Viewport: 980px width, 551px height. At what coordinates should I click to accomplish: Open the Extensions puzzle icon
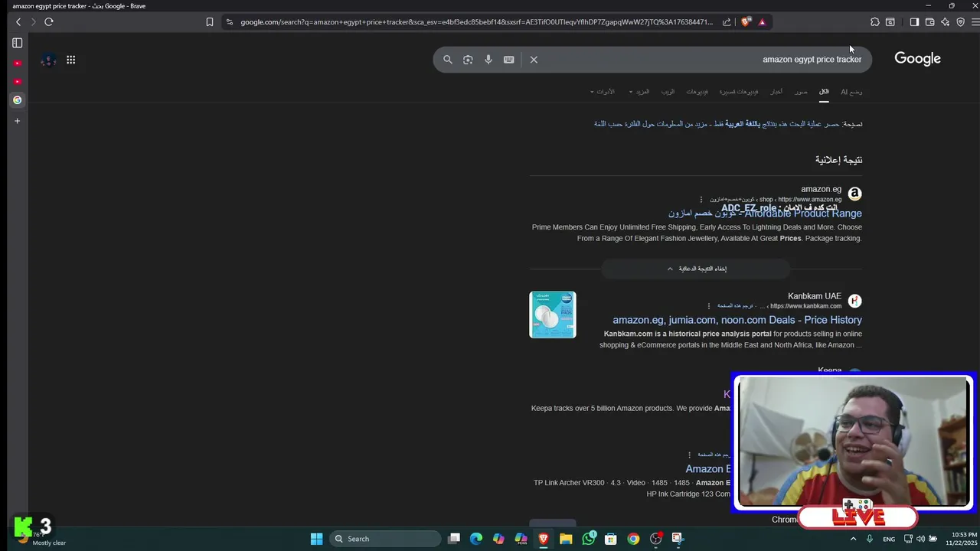pos(875,22)
